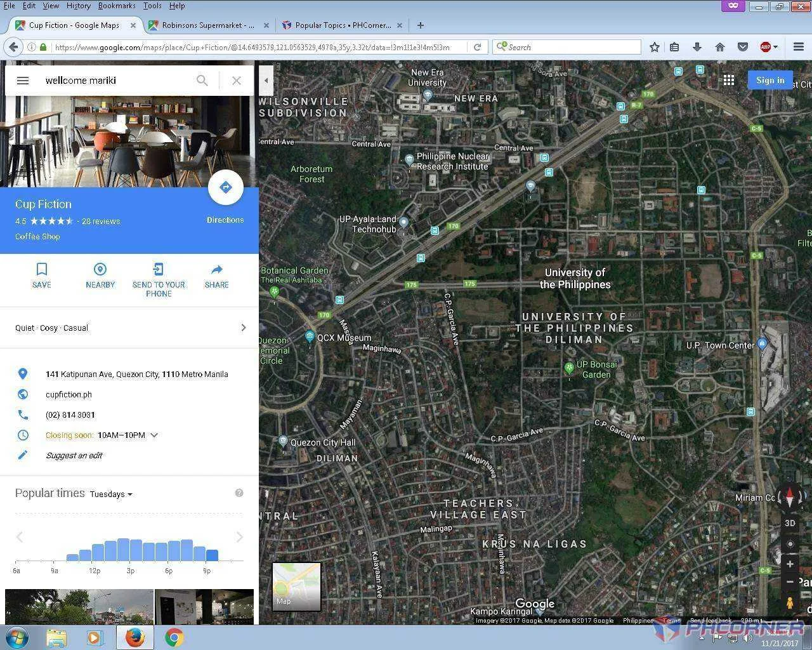
Task: Show your location button
Action: (x=790, y=544)
